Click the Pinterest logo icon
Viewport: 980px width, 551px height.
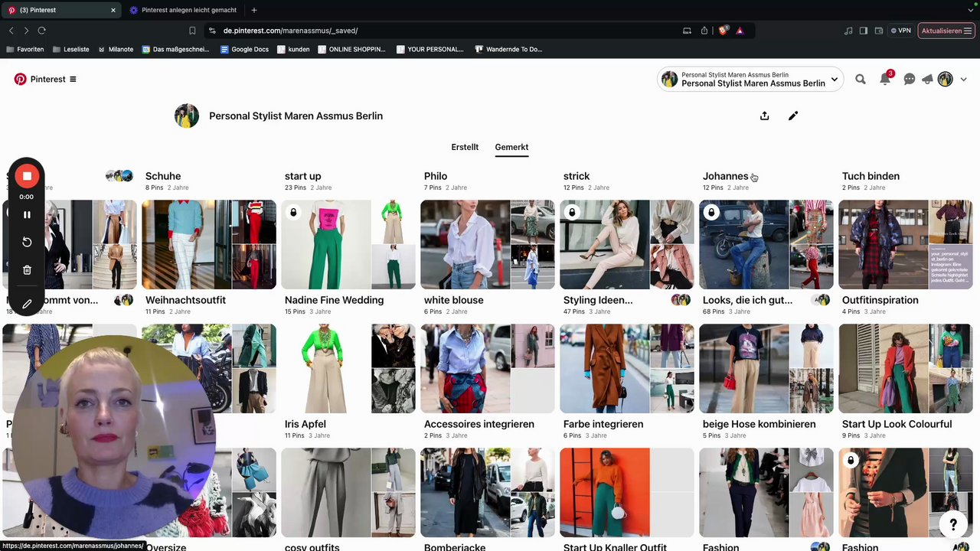(x=20, y=80)
